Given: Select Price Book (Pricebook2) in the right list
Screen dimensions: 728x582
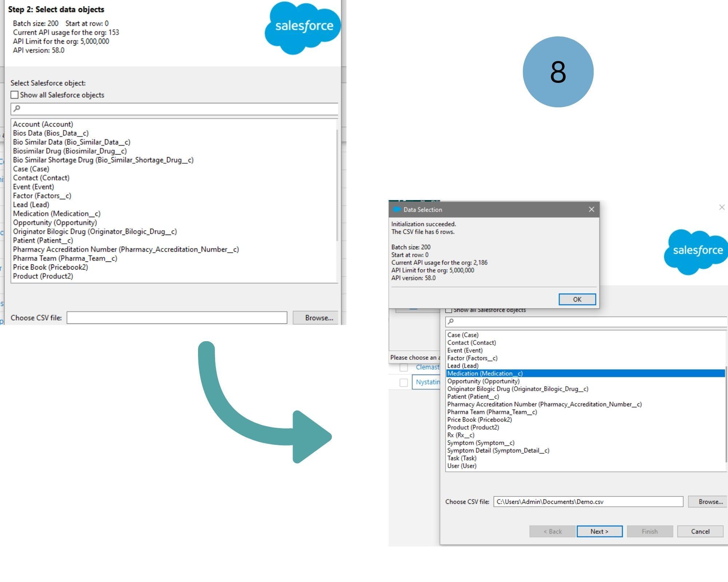Looking at the screenshot, I should (480, 419).
